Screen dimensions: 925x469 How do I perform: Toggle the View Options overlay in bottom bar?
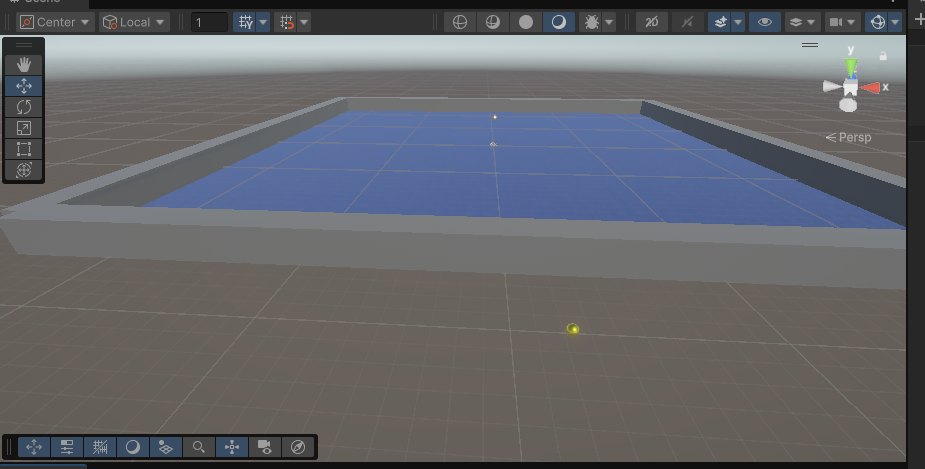coord(166,447)
